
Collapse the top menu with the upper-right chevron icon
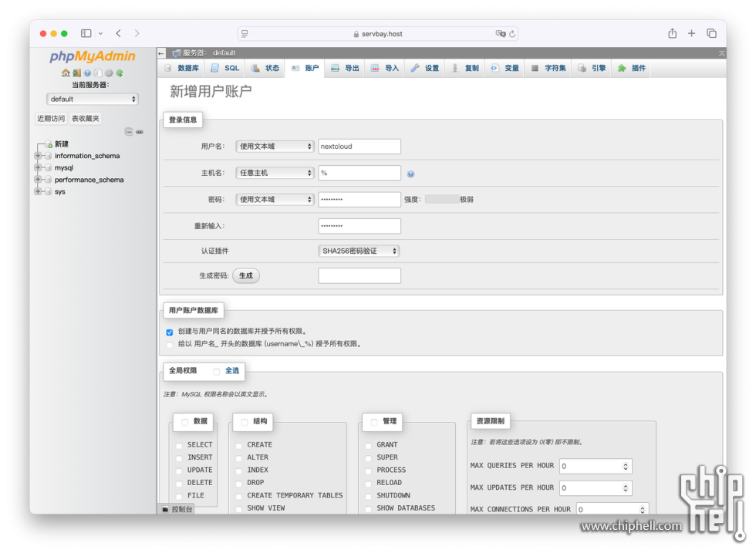[721, 53]
